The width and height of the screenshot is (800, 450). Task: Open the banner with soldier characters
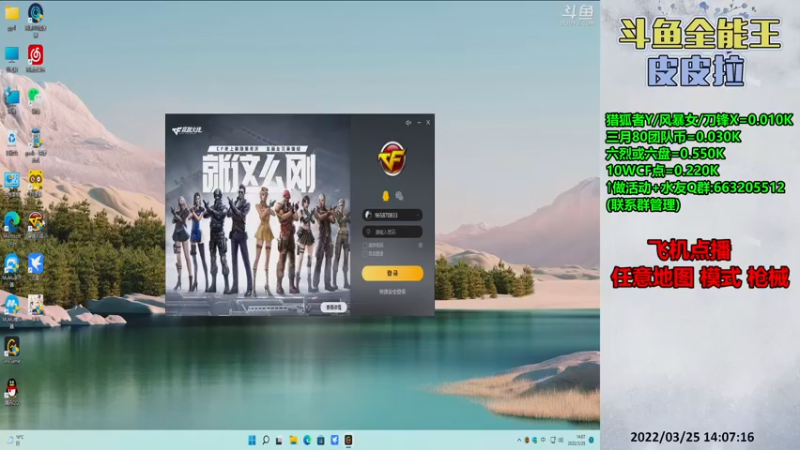pyautogui.click(x=258, y=214)
